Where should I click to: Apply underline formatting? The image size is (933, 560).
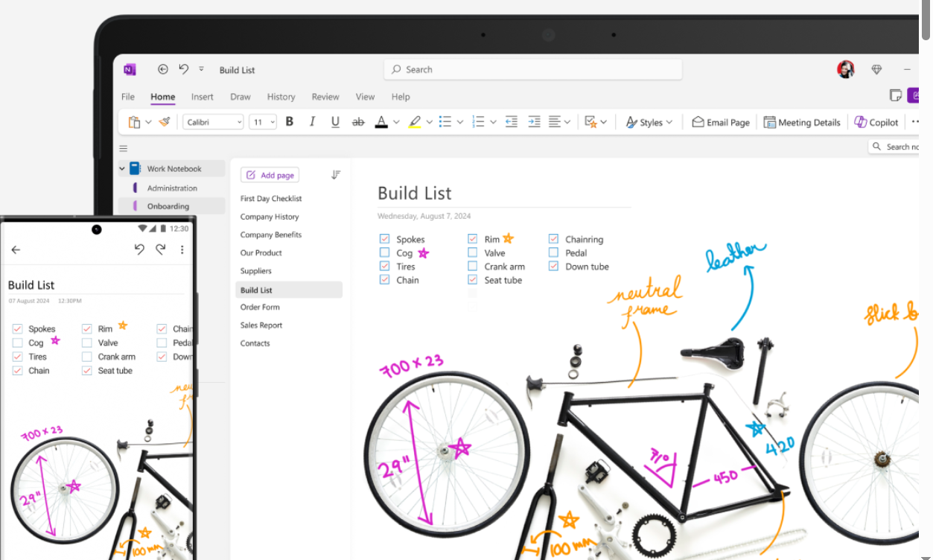335,121
